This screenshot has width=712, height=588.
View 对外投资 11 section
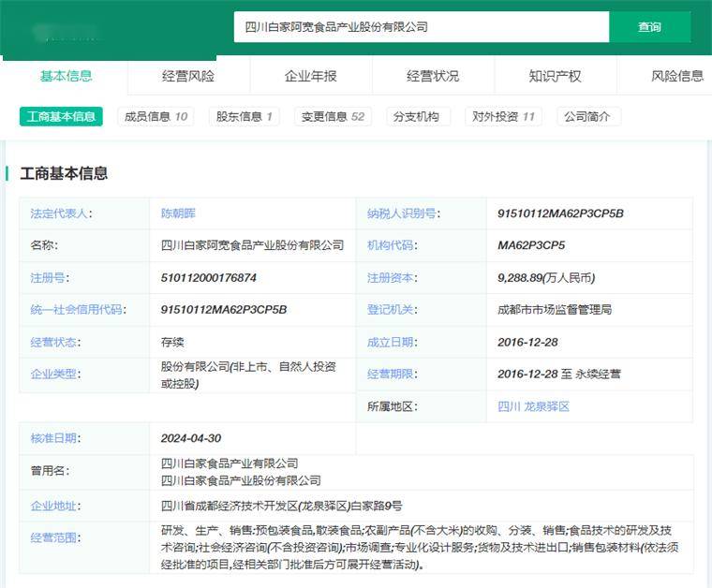tap(503, 117)
